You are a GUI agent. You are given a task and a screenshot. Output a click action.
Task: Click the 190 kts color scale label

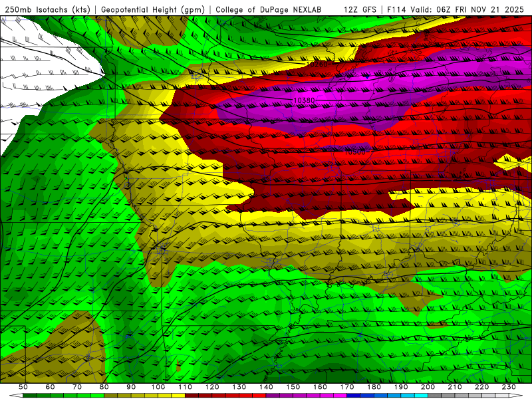click(x=401, y=387)
